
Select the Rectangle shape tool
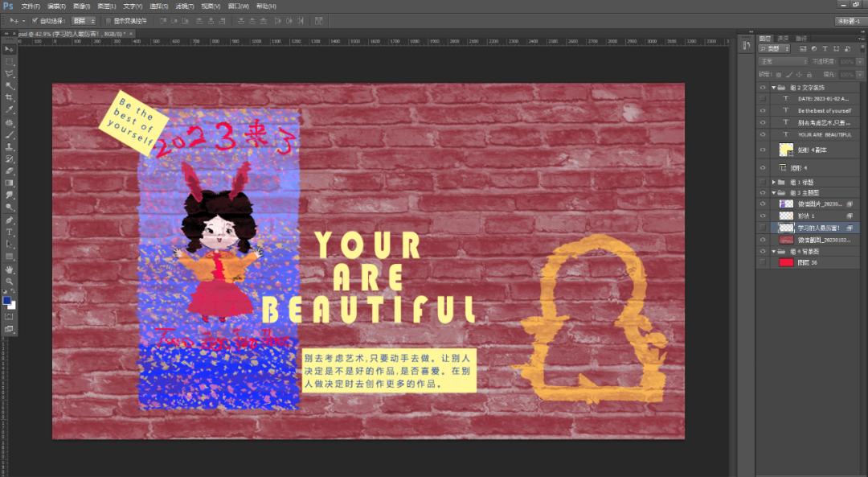pos(9,257)
